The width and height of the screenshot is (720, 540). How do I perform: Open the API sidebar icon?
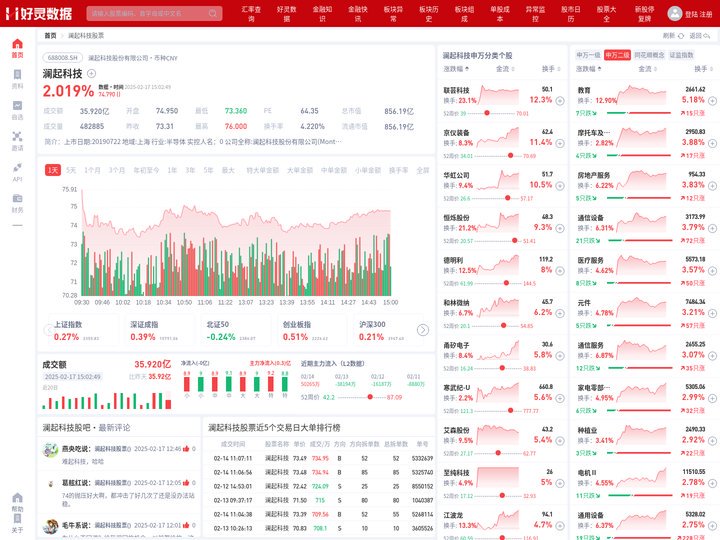click(x=17, y=172)
